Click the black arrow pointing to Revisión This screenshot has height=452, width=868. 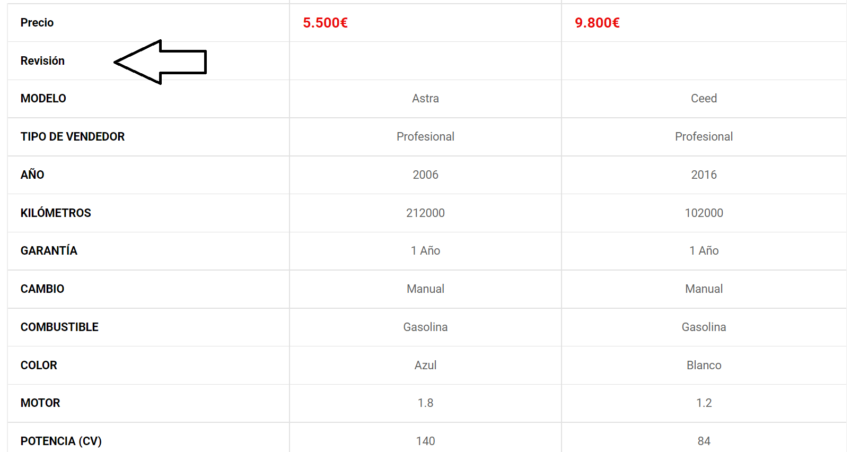(x=160, y=62)
